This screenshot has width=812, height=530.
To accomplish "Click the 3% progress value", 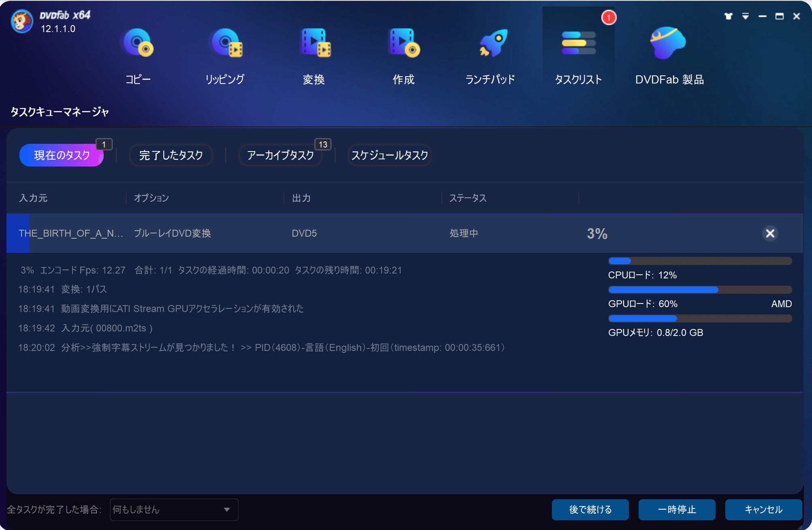I will (597, 233).
